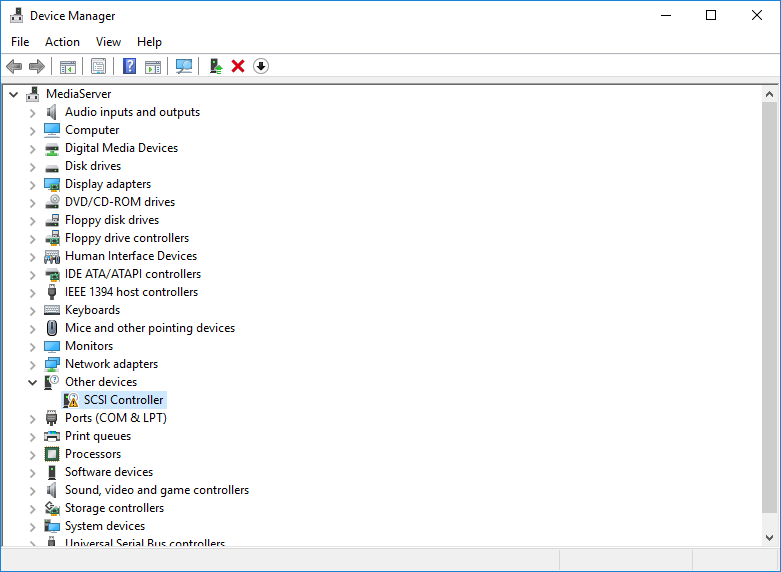Select Ports (COM & LPT) entry

(x=115, y=418)
